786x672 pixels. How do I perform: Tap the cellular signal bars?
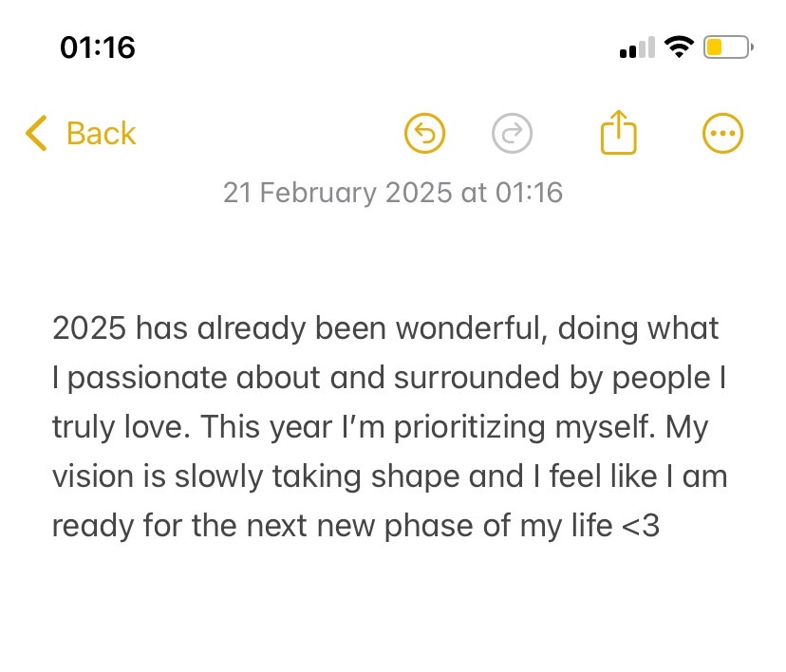click(x=637, y=47)
